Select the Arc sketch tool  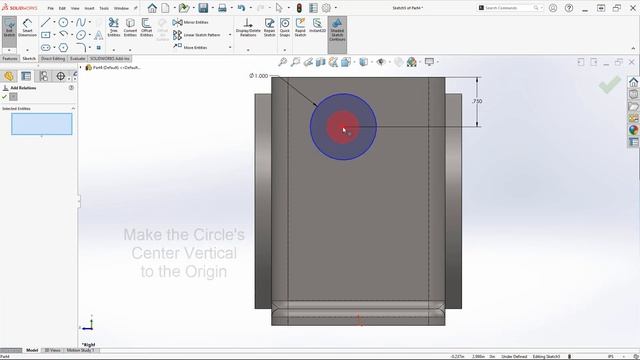point(63,34)
